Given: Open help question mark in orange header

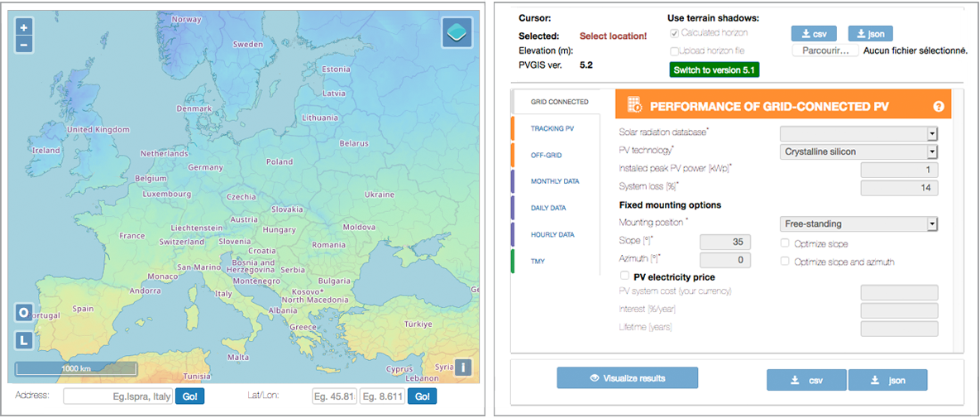Looking at the screenshot, I should [x=939, y=106].
